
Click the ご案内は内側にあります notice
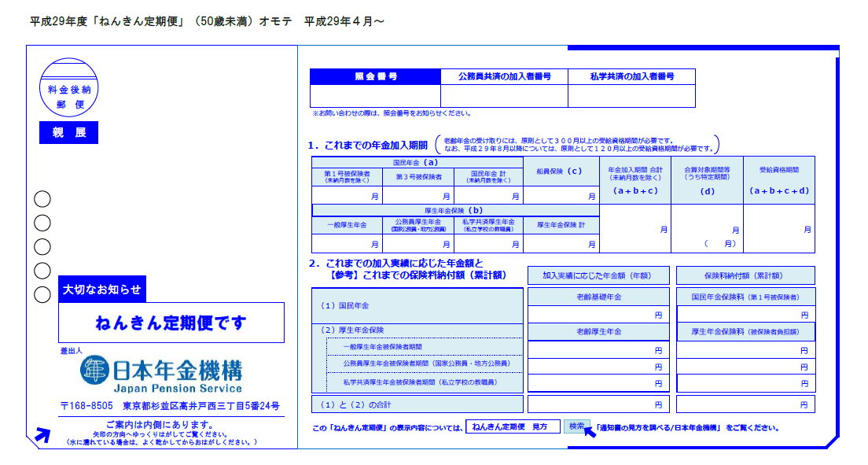[x=160, y=425]
